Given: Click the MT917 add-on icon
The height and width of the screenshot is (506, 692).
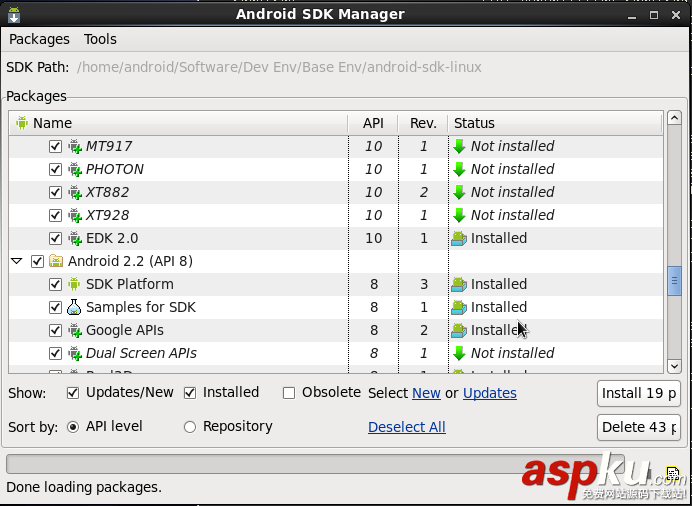Looking at the screenshot, I should click(x=75, y=146).
